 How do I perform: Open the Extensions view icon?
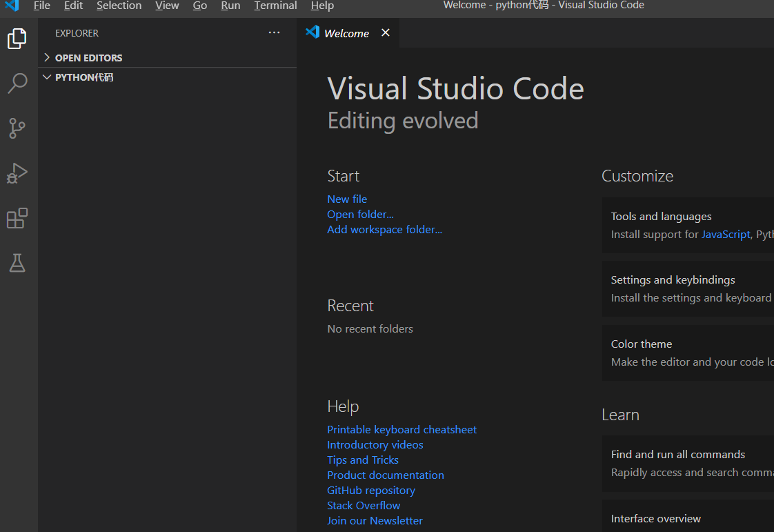click(x=17, y=219)
